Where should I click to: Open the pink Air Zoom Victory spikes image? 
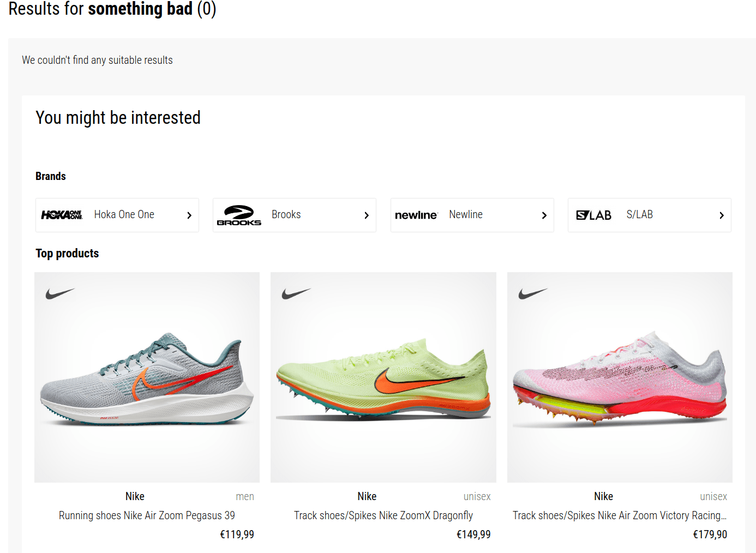tap(620, 377)
